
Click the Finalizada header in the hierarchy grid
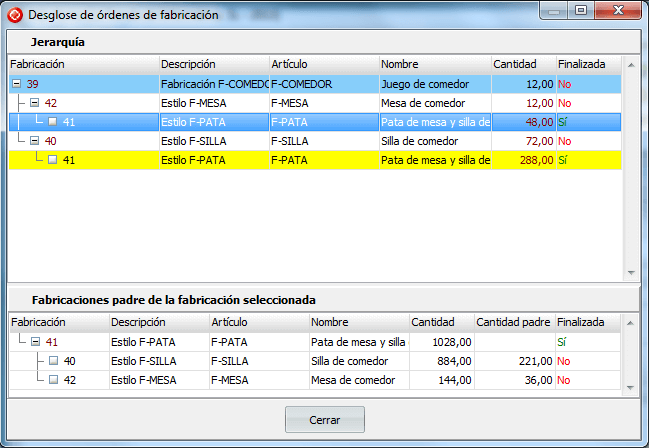(x=587, y=64)
